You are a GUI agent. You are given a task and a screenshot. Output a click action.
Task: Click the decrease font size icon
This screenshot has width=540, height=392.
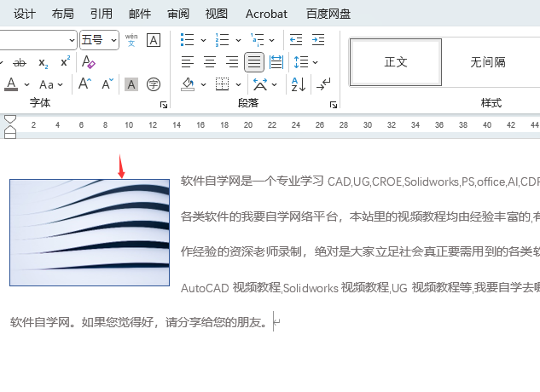pos(107,84)
